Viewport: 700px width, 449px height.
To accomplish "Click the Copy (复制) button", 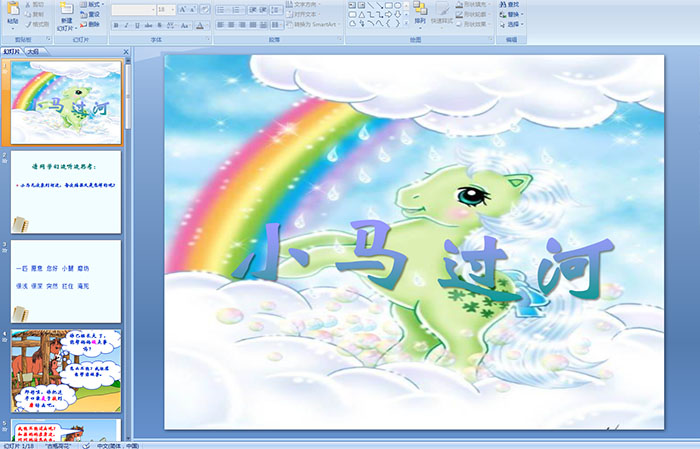I will click(x=34, y=14).
